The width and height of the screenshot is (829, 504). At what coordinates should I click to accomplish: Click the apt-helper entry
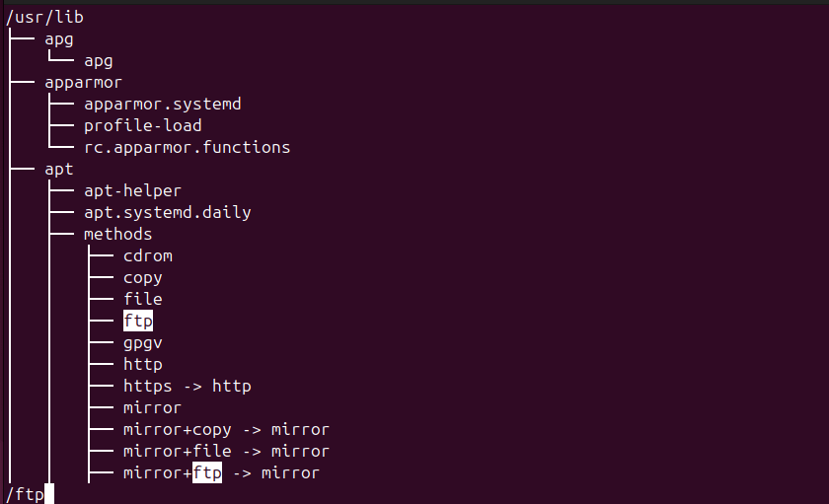132,190
